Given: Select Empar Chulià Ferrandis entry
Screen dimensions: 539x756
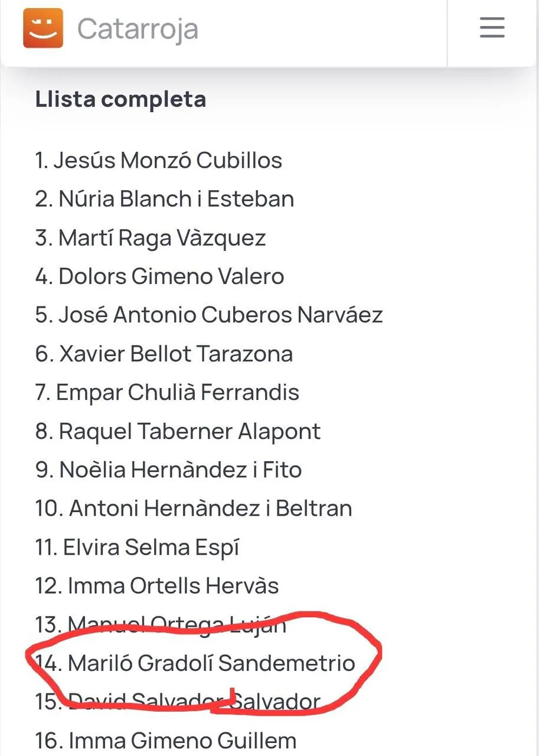Looking at the screenshot, I should click(x=167, y=393).
